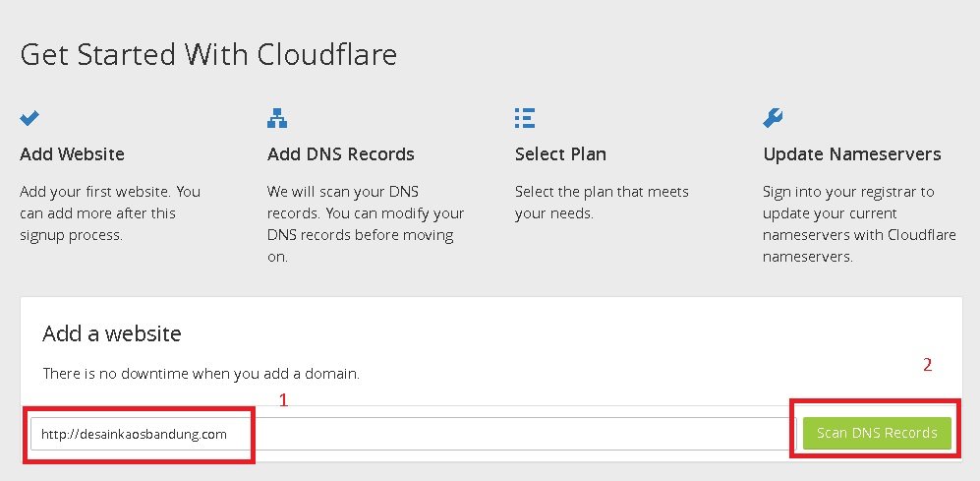Select the Add DNS Records step heading
The height and width of the screenshot is (481, 980).
click(340, 154)
